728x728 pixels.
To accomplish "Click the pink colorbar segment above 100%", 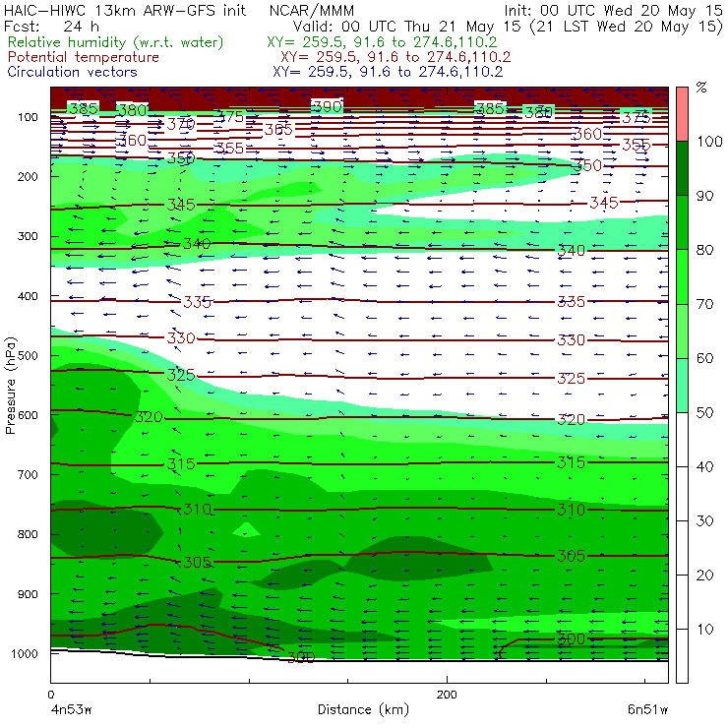I will click(x=682, y=114).
